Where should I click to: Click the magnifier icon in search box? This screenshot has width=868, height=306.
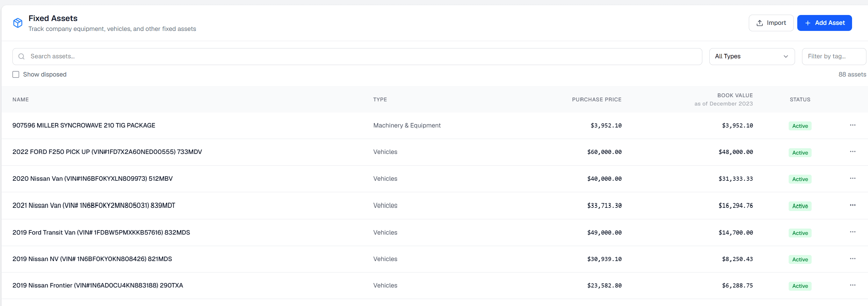tap(22, 56)
